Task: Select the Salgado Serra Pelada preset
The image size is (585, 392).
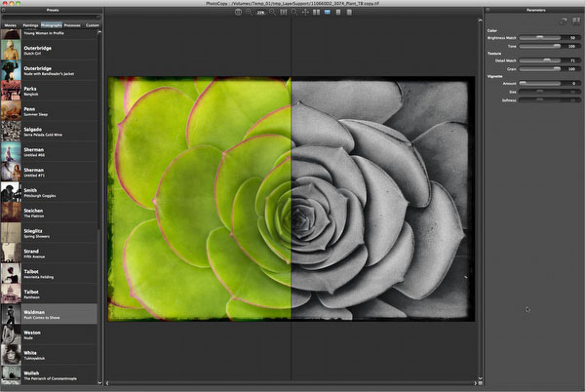Action: click(49, 132)
